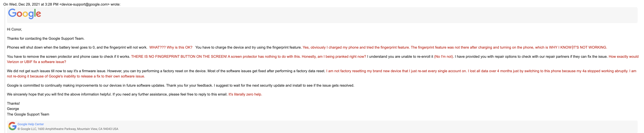The height and width of the screenshot is (133, 644).
Task: Click red "THERE IS NO FINGREPRINT BUTTON" text
Action: pyautogui.click(x=179, y=57)
